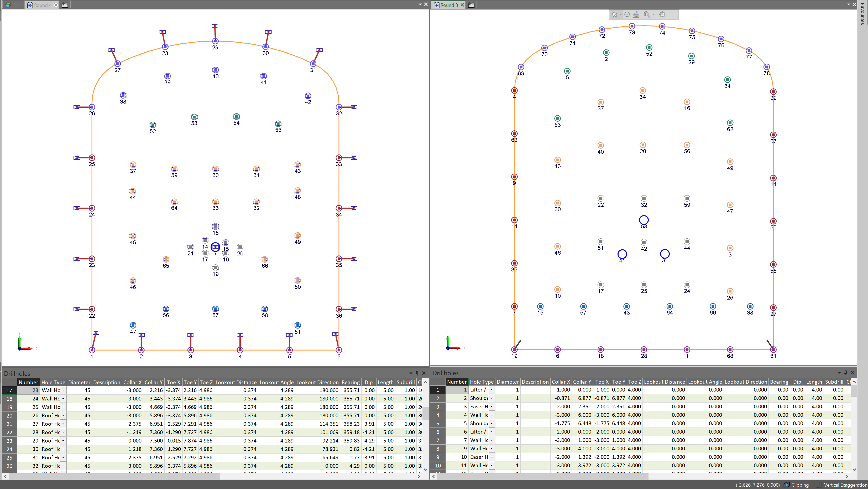Toggle the magnet snap tool

coord(646,14)
